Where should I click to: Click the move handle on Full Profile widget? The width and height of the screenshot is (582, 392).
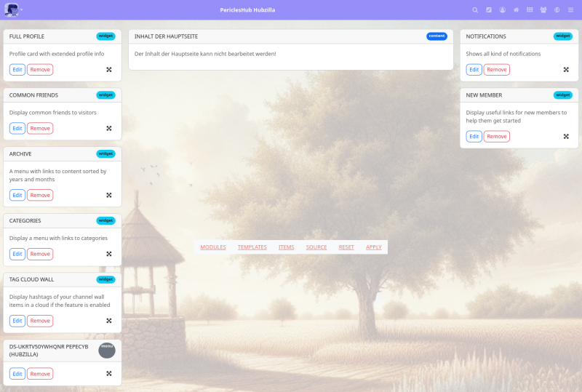tap(109, 70)
